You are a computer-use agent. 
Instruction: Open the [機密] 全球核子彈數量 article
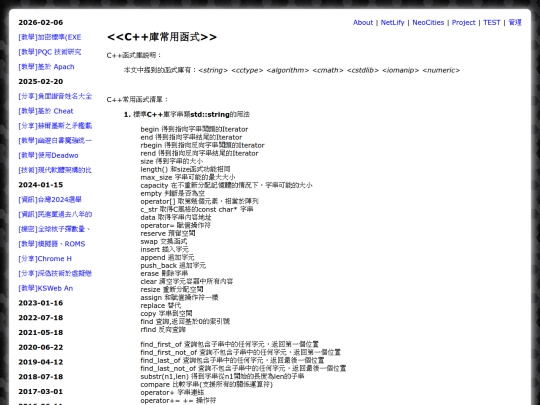pos(54,229)
